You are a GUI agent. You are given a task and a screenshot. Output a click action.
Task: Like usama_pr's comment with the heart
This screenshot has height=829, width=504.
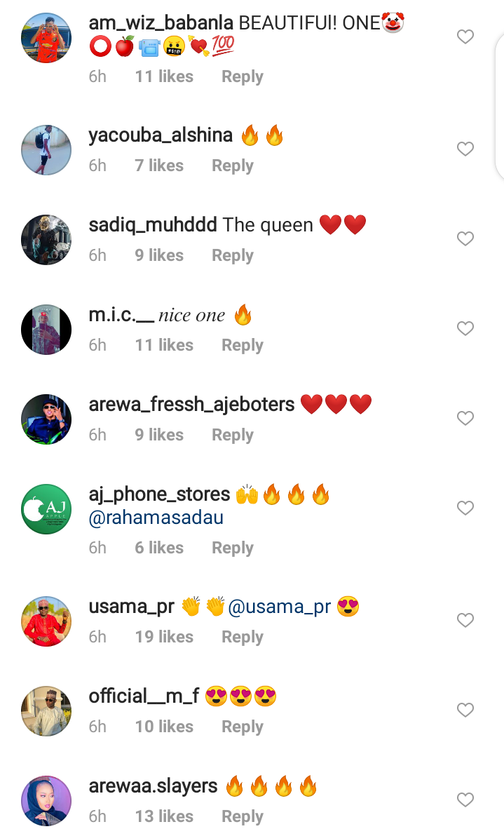click(x=465, y=619)
